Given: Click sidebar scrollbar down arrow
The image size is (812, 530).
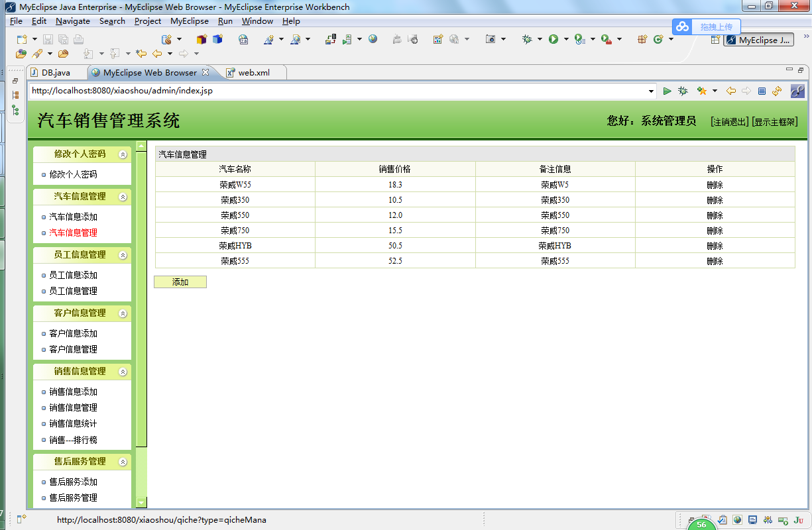Looking at the screenshot, I should coord(141,502).
